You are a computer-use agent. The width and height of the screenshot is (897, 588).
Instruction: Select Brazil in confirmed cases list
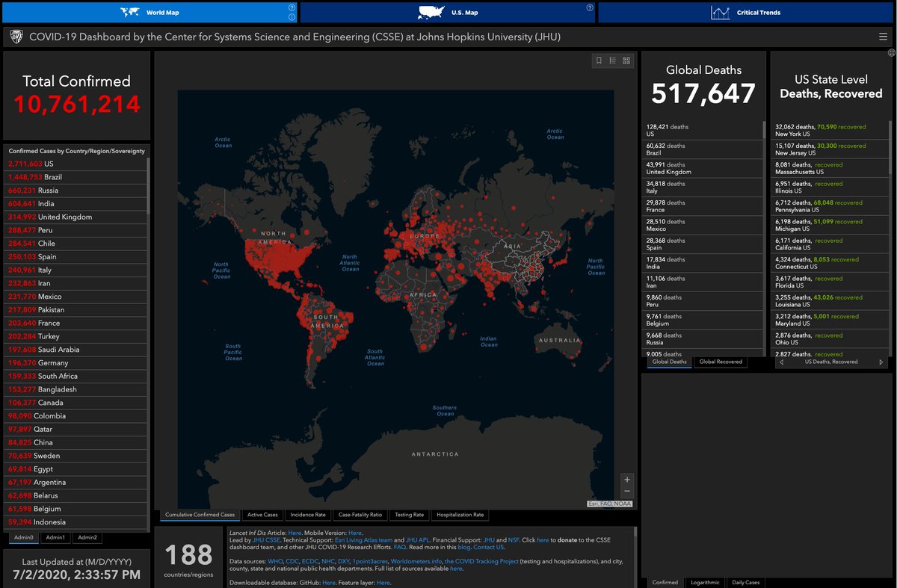(76, 177)
